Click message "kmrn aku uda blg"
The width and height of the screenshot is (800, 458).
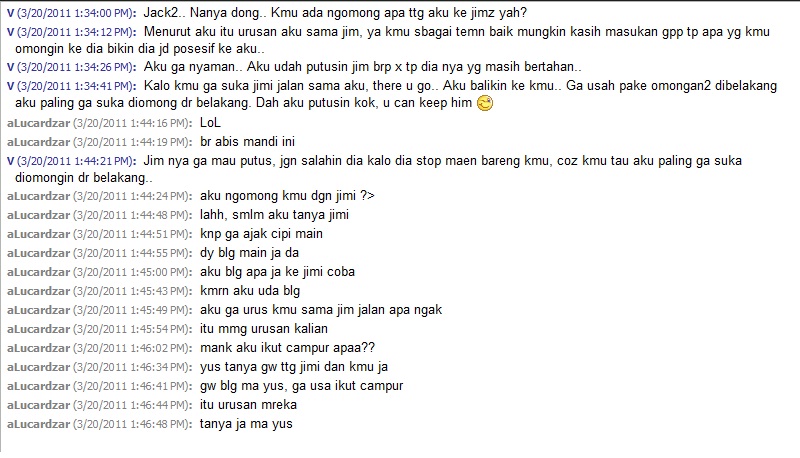tap(250, 291)
